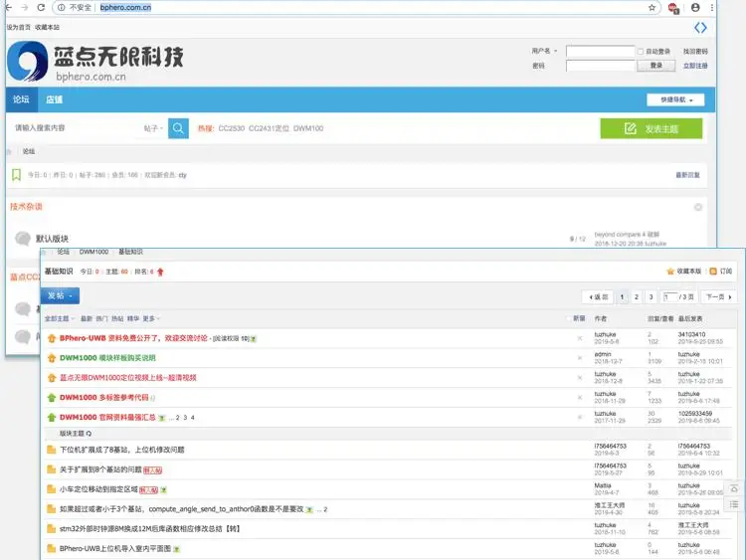
Task: Click into the 密码 password field
Action: (x=601, y=66)
